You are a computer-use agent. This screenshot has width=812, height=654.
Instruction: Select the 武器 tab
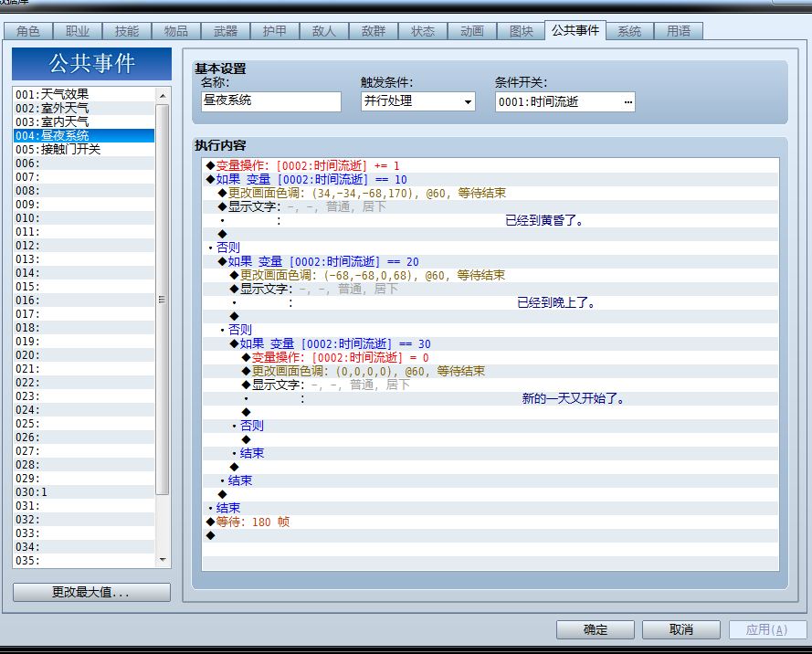(x=226, y=31)
